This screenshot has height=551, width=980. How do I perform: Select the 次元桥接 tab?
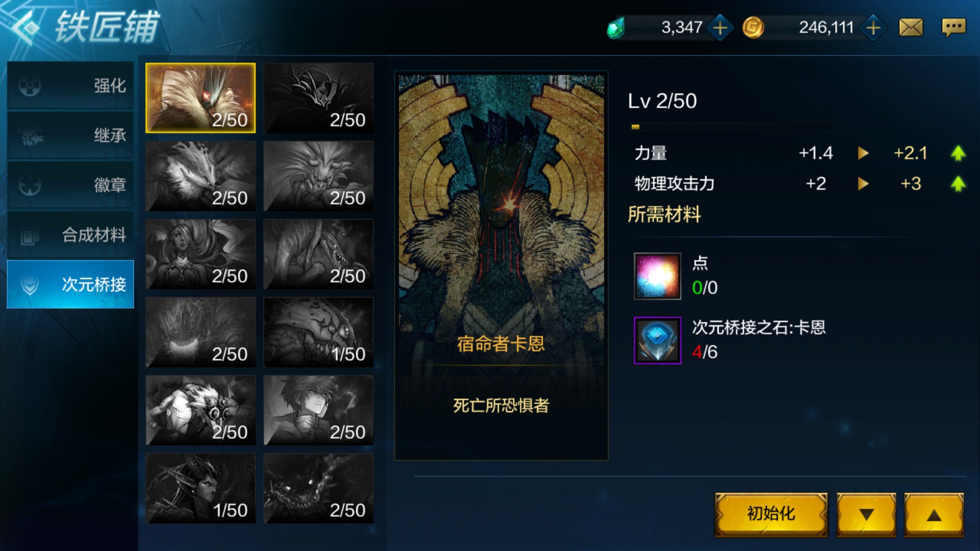[x=70, y=284]
